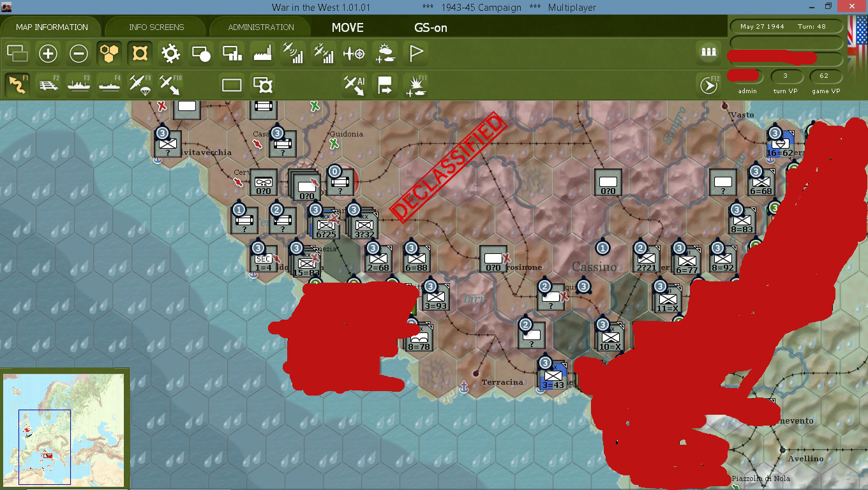Click the air AI plane icon
The image size is (868, 490).
(x=354, y=85)
